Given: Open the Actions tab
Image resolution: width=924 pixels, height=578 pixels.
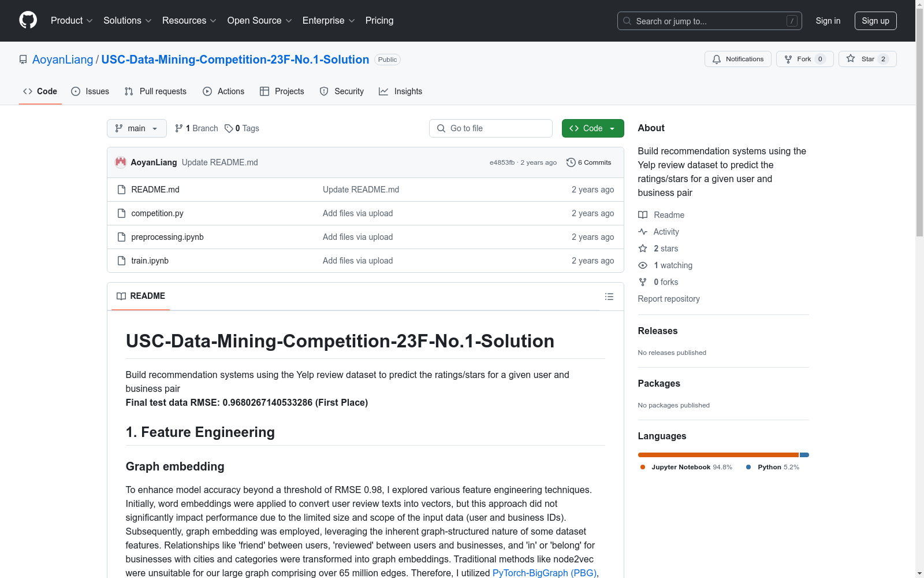Looking at the screenshot, I should [x=223, y=91].
